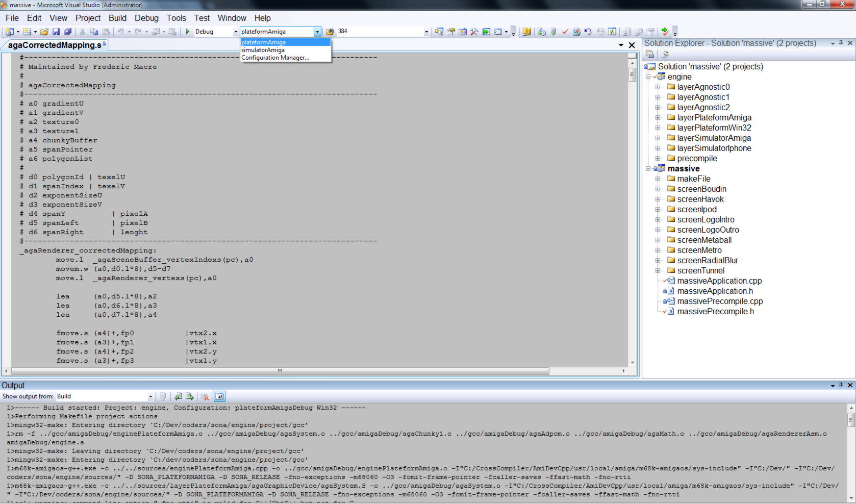The width and height of the screenshot is (856, 504).
Task: Open the Build menu
Action: pos(117,18)
